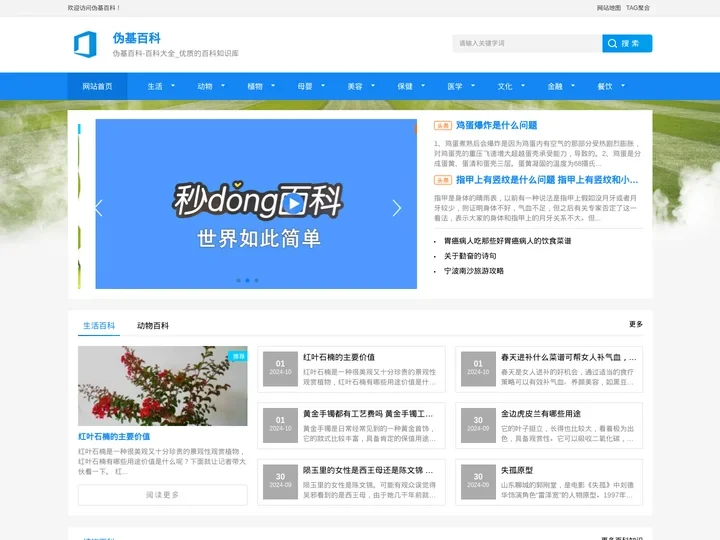Click date badge on 红叶石楠的主要价值 card
720x540 pixels.
click(281, 369)
